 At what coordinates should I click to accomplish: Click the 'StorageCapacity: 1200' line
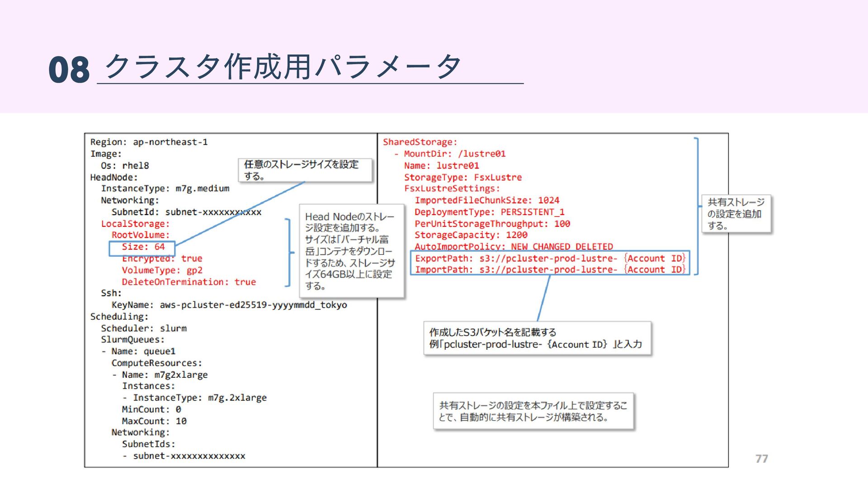click(x=471, y=235)
